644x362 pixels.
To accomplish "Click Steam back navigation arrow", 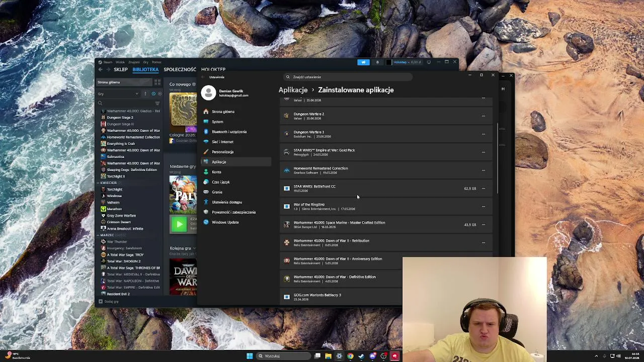I will 100,69.
